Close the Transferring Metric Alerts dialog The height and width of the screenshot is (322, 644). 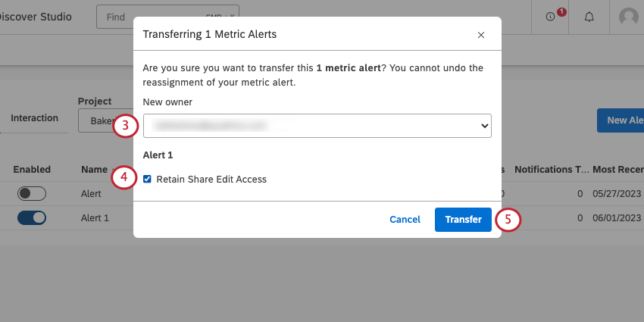click(x=480, y=34)
